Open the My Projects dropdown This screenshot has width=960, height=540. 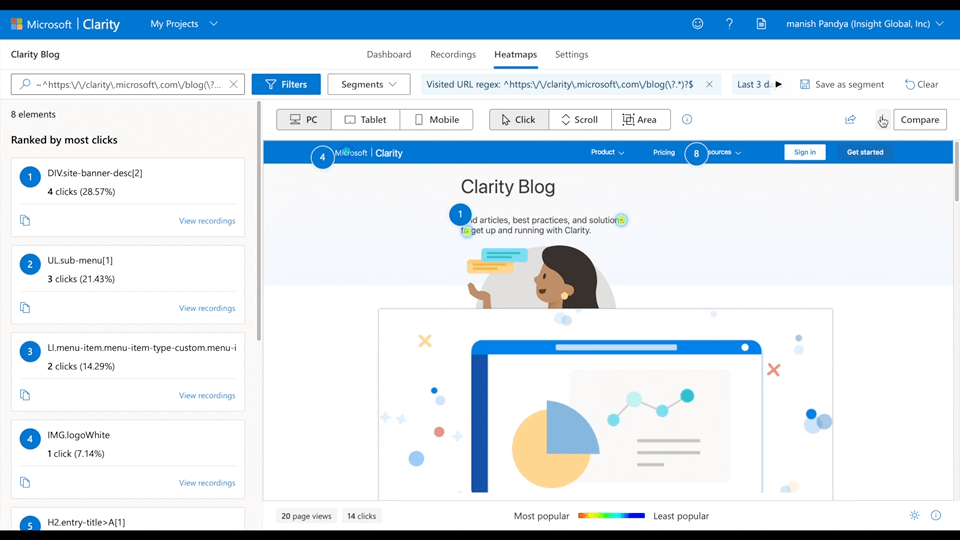pyautogui.click(x=184, y=24)
